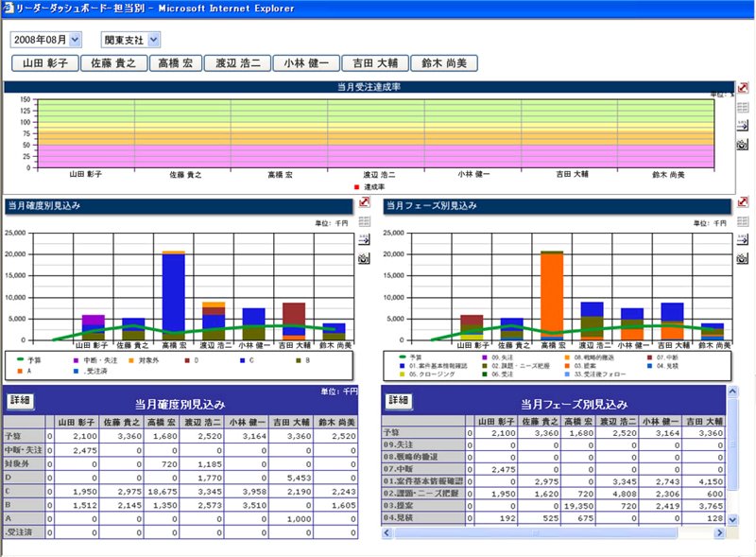
Task: Click the 01.案件基本情報確認 blue legend swatch
Action: pyautogui.click(x=403, y=366)
